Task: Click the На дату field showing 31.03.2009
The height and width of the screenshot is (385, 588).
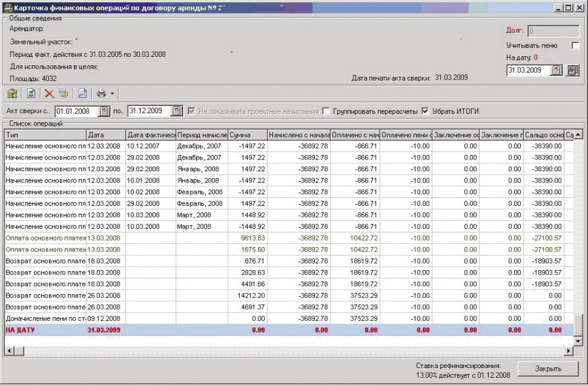Action: point(529,70)
